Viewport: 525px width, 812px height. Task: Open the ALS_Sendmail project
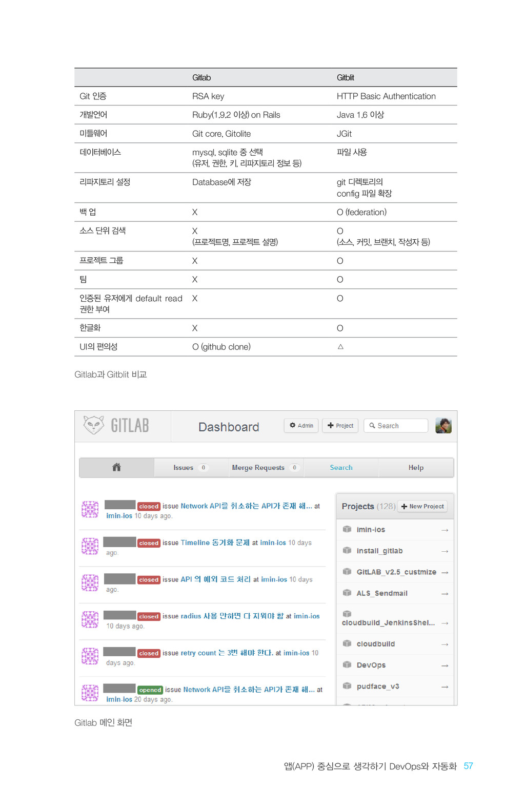[x=382, y=593]
